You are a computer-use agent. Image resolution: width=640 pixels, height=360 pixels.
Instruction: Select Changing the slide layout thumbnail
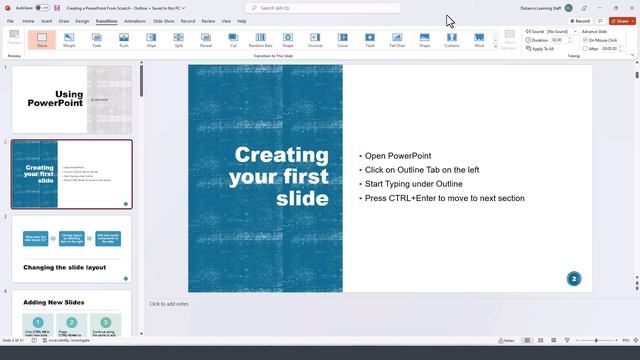point(71,249)
